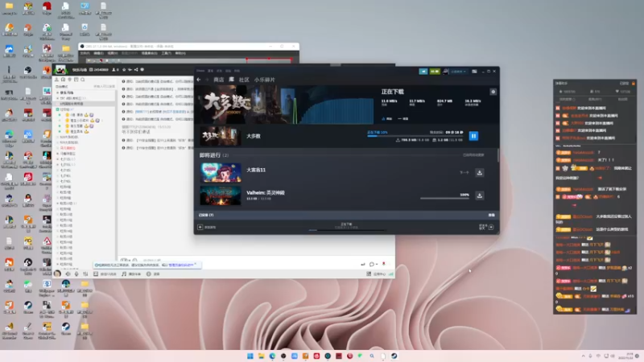This screenshot has width=644, height=362.
Task: Click the Steam profile avatar
Action: point(446,72)
